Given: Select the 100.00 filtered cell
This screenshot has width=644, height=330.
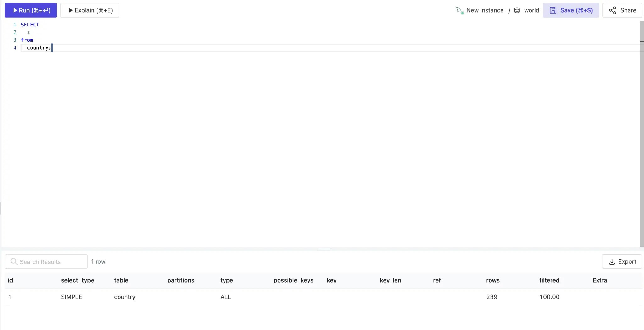Looking at the screenshot, I should point(550,297).
